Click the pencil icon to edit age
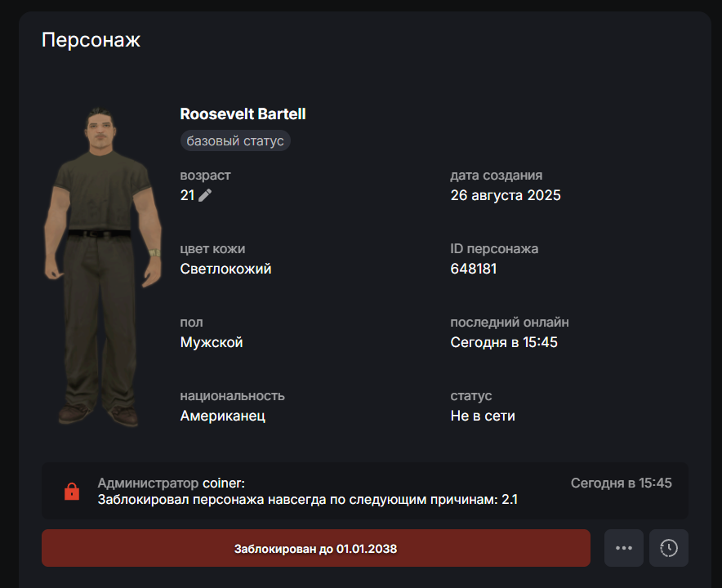722x588 pixels. (205, 195)
